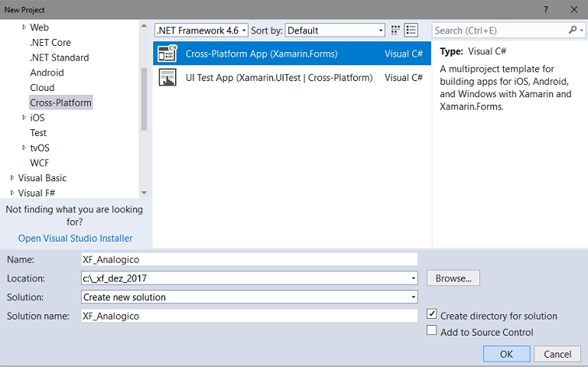Switch to small icons view
588x367 pixels.
[x=395, y=31]
